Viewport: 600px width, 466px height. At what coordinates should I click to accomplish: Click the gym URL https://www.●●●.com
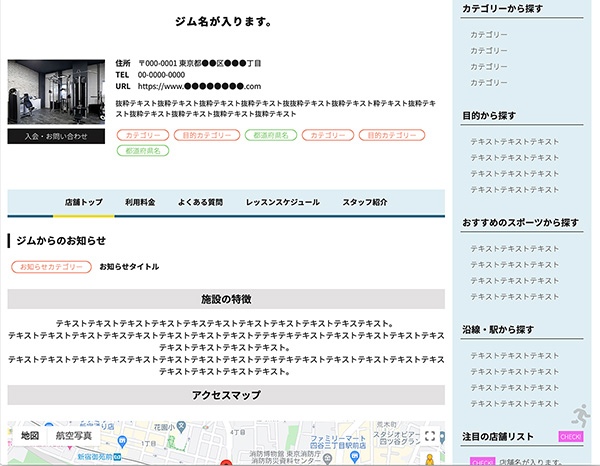(199, 86)
